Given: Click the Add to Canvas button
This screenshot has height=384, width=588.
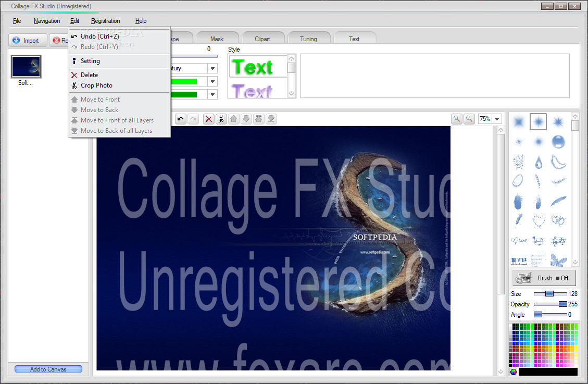Looking at the screenshot, I should (x=48, y=369).
